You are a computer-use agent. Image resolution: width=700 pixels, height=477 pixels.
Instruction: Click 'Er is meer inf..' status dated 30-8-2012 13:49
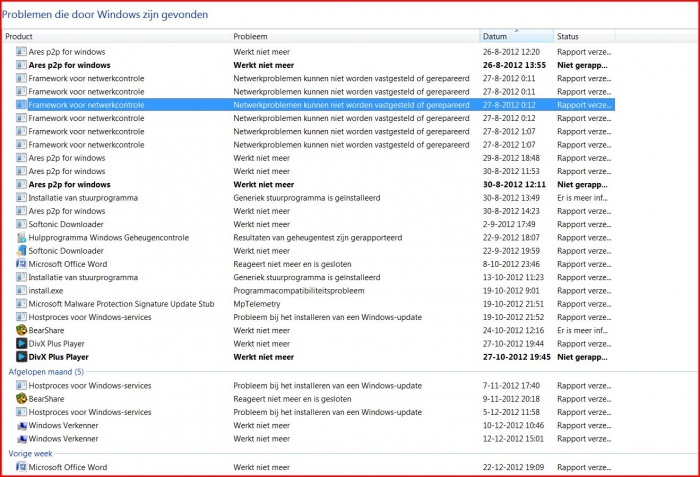[582, 197]
